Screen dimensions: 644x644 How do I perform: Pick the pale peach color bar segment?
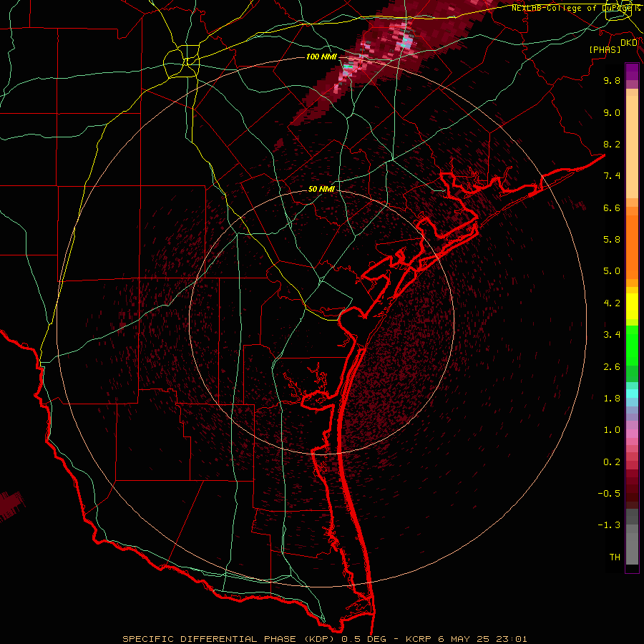[x=632, y=147]
